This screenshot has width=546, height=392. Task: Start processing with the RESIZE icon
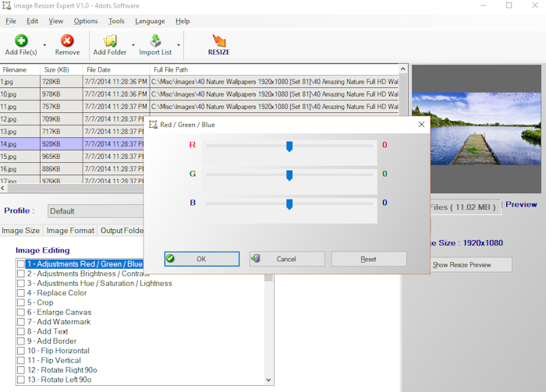coord(219,41)
